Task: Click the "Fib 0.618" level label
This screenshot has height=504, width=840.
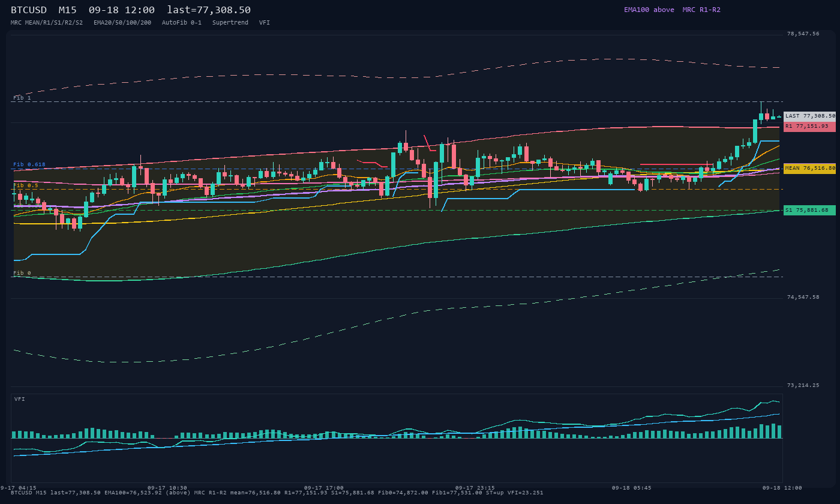Action: coord(29,164)
